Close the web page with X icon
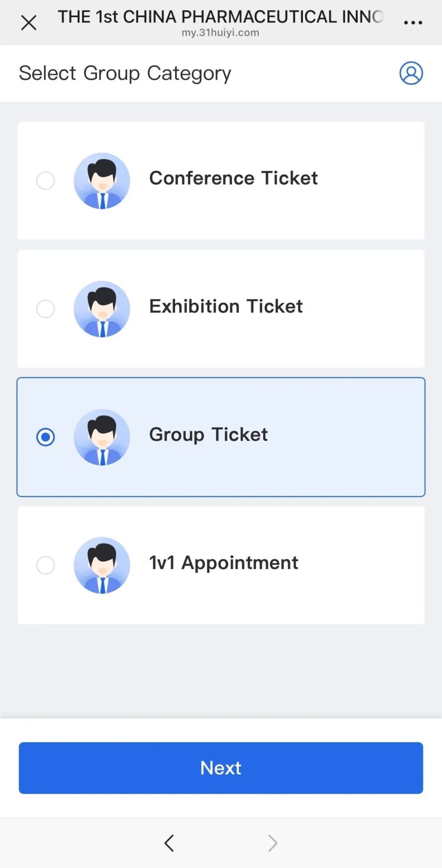The image size is (442, 868). [x=29, y=23]
